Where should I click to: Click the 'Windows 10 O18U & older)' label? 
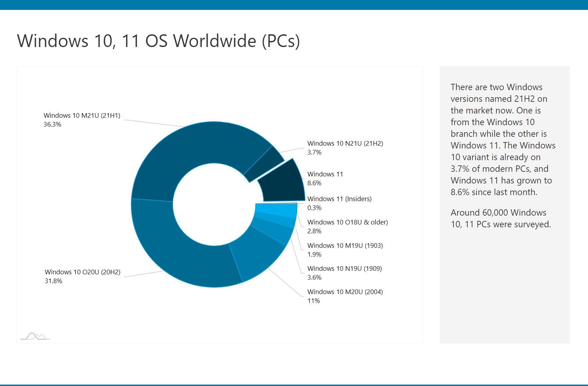point(347,222)
